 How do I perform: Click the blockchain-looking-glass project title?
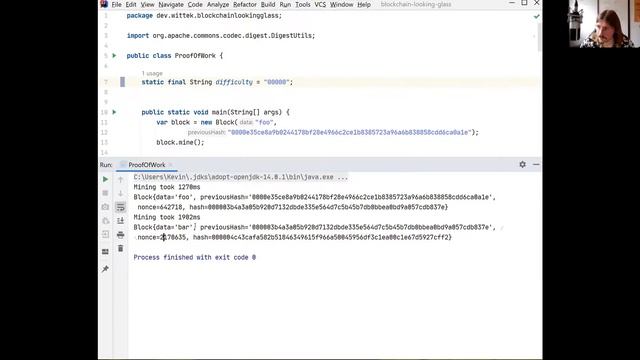[416, 4]
